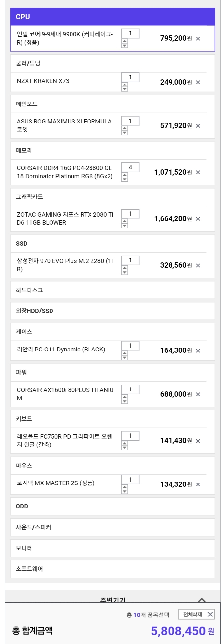Screen dimensions: 223x644
Task: Open the 하드디스크 category
Action: [x=112, y=290]
